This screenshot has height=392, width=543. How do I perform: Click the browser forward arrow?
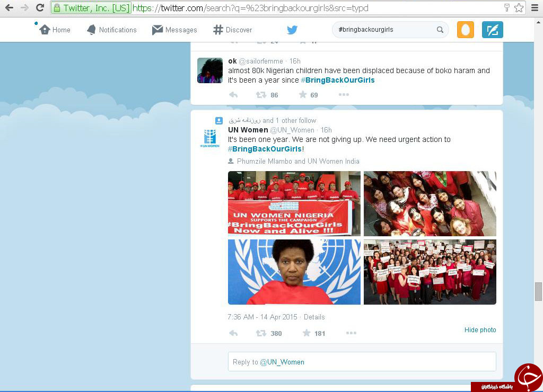click(x=24, y=7)
